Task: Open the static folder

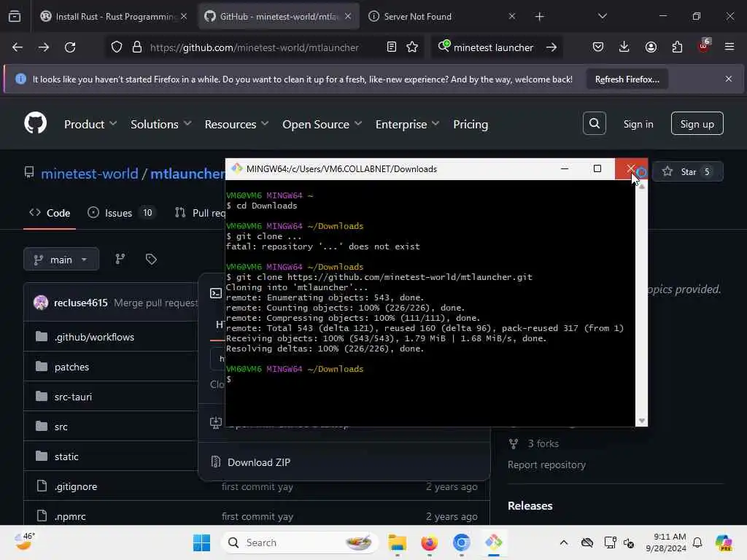Action: (66, 456)
